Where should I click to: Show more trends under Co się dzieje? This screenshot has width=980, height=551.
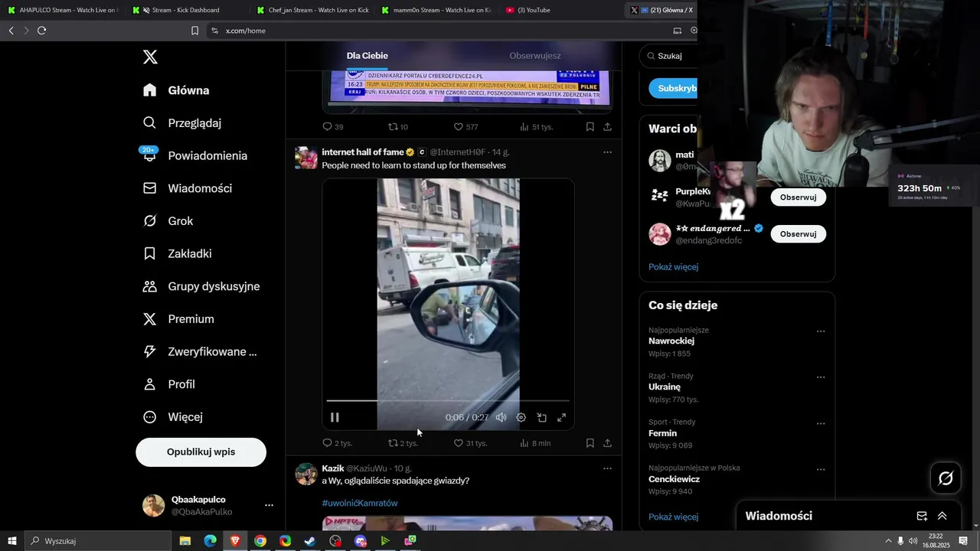(674, 517)
